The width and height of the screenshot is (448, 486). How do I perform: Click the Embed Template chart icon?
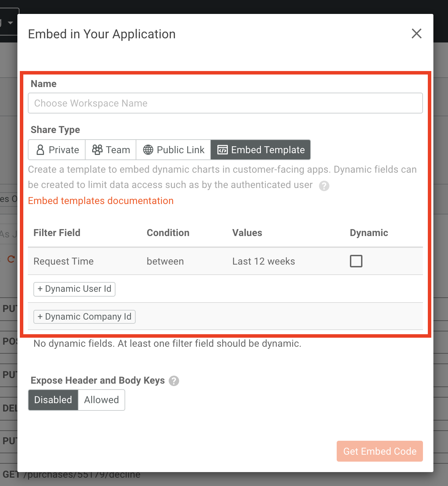coord(222,150)
